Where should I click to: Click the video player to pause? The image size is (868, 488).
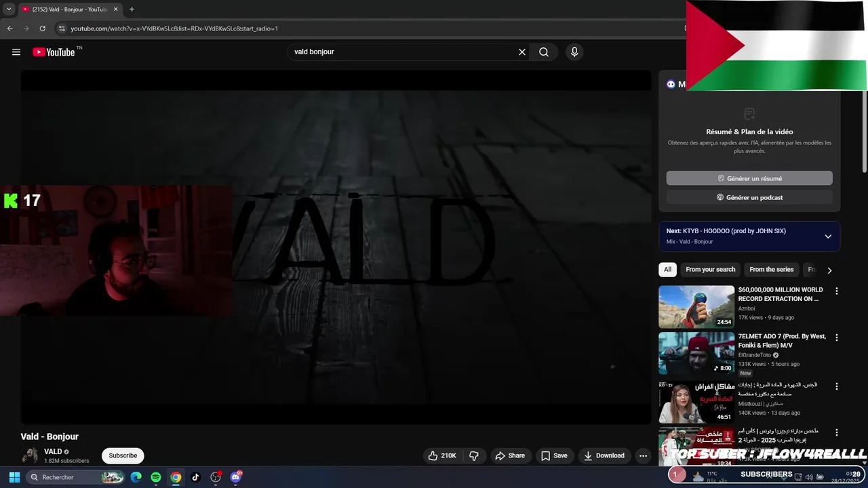336,247
